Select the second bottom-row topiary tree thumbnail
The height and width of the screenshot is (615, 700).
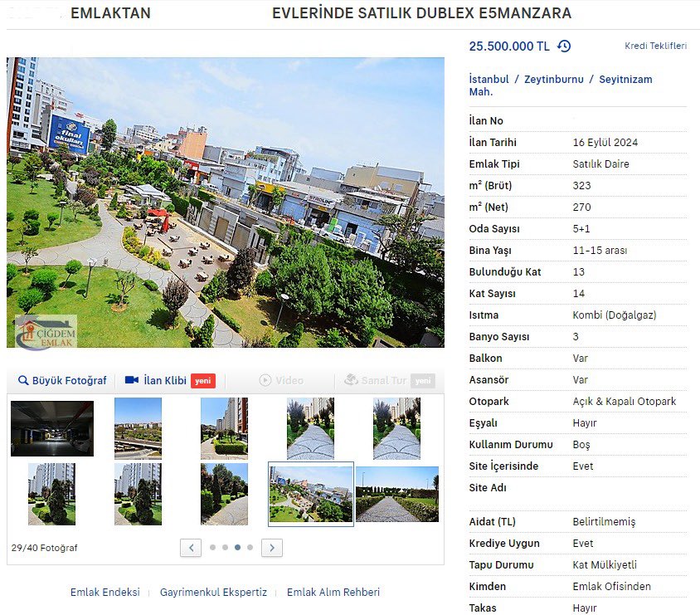[x=138, y=494]
